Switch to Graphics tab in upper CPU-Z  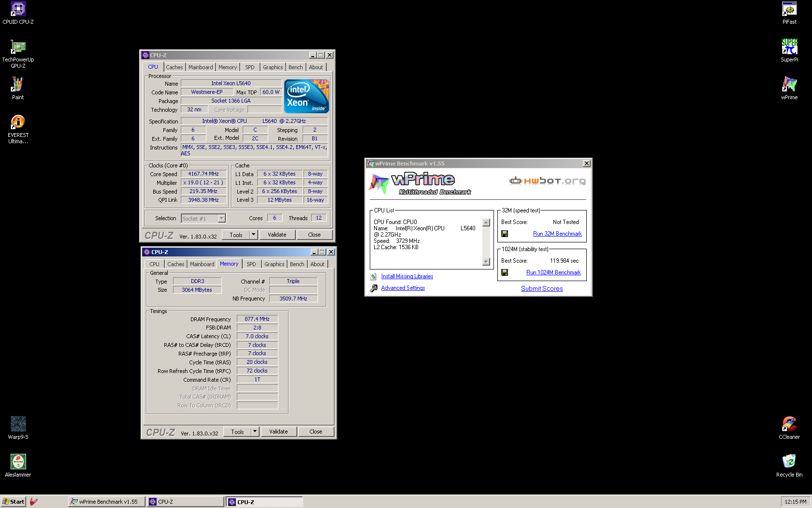(273, 67)
